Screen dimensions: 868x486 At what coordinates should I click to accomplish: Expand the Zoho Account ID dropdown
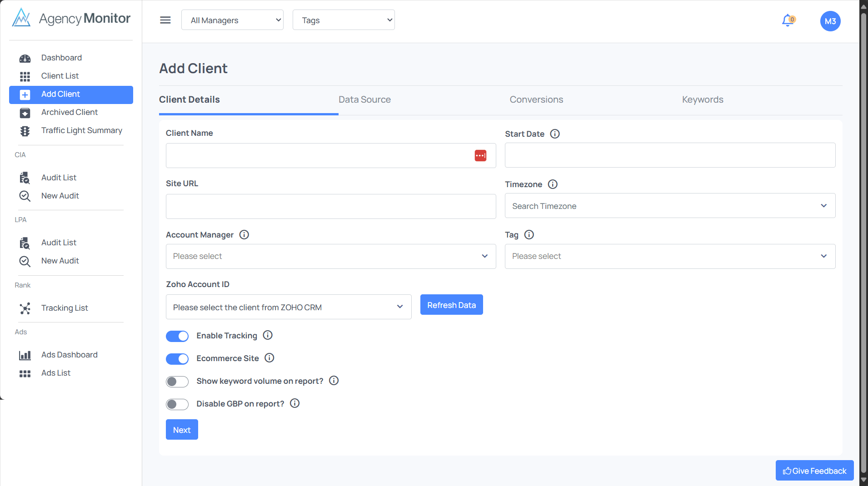(x=289, y=307)
